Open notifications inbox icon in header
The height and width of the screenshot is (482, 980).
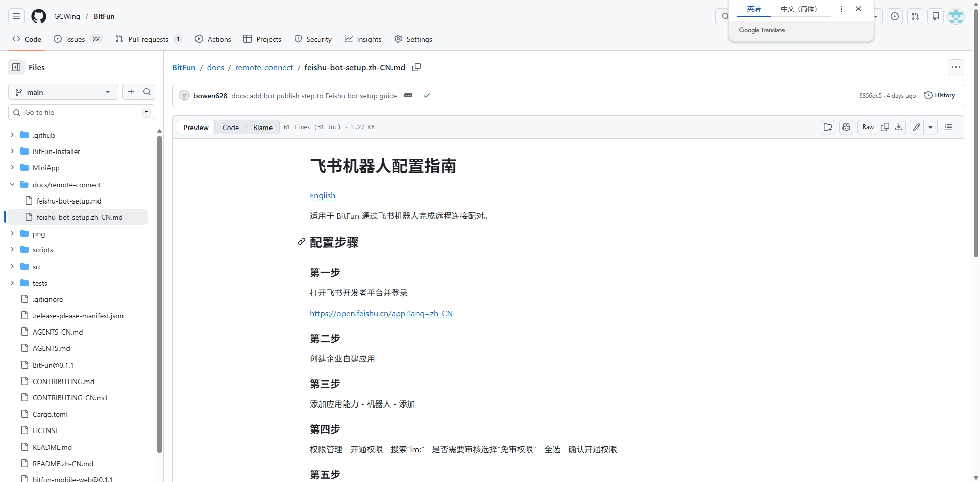pyautogui.click(x=936, y=16)
